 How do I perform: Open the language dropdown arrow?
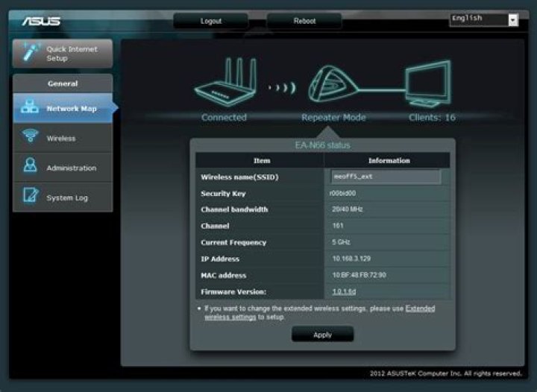513,20
